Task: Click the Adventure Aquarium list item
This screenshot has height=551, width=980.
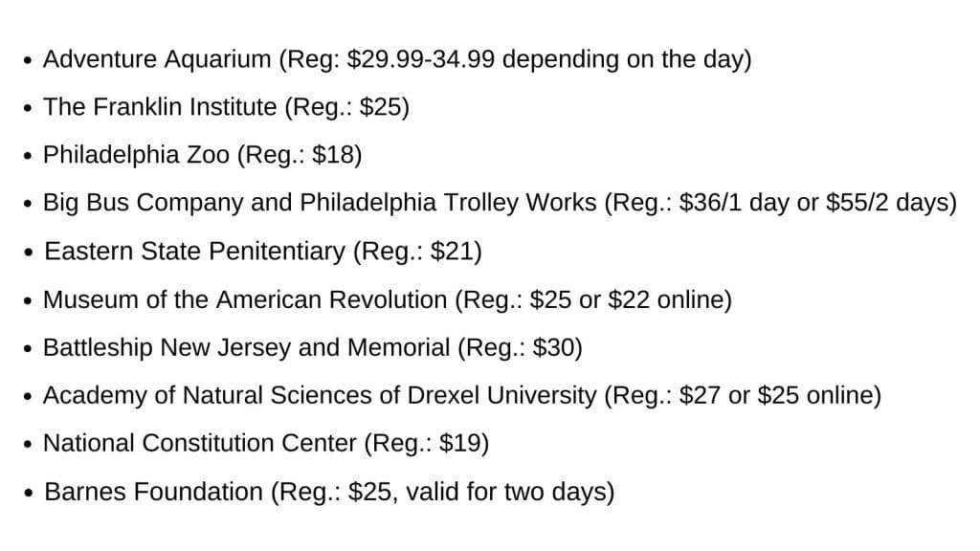Action: [x=157, y=59]
